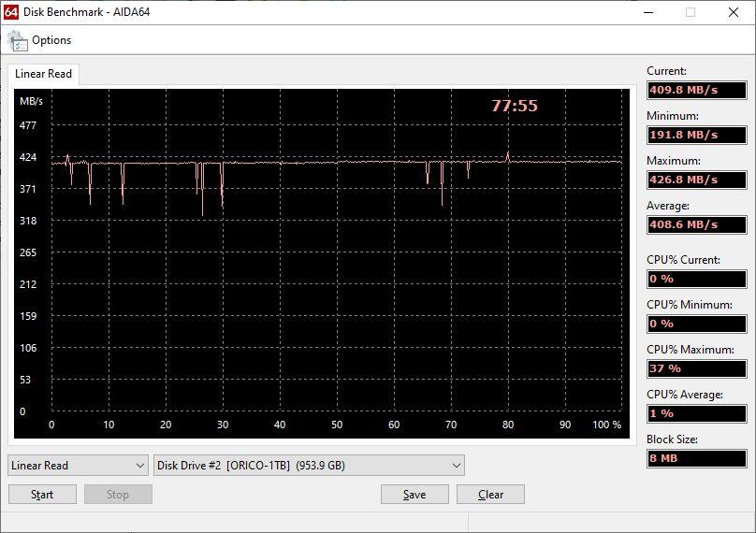Click the Block Size value 8 MB
The width and height of the screenshot is (756, 533).
pos(697,458)
